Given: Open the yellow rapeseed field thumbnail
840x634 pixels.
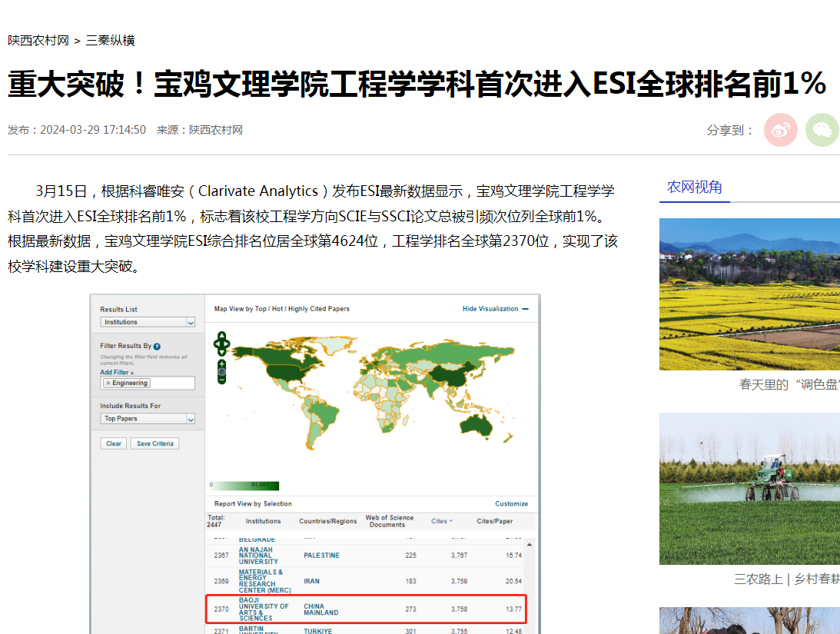Looking at the screenshot, I should coord(749,294).
